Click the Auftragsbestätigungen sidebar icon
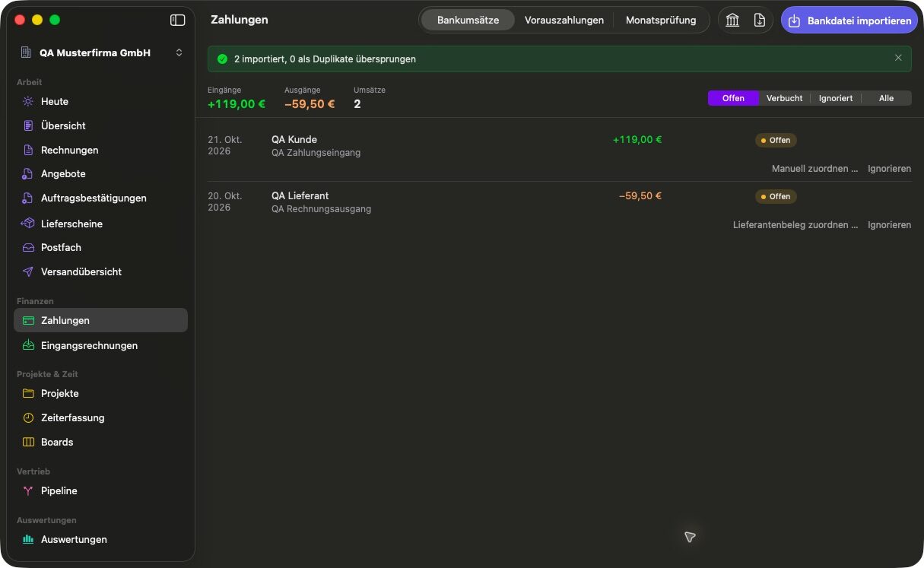Viewport: 924px width, 568px height. [x=28, y=198]
